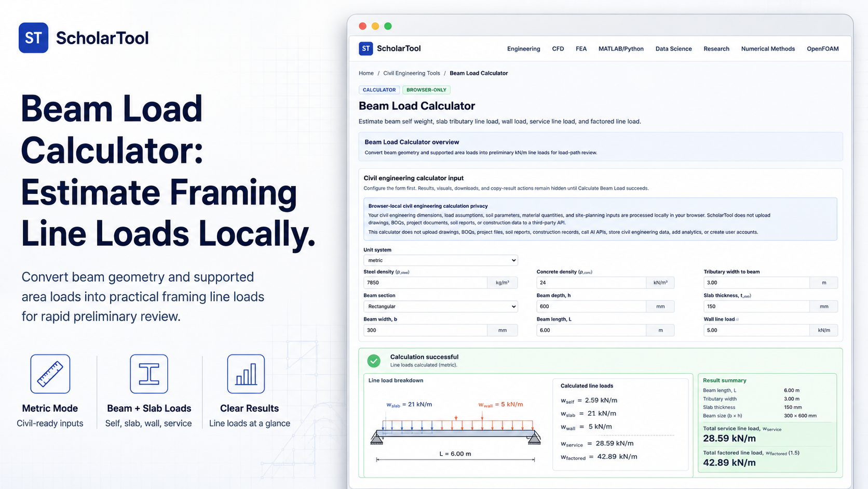Viewport: 868px width, 489px height.
Task: Click the ScholarTool header brand name
Action: click(399, 48)
